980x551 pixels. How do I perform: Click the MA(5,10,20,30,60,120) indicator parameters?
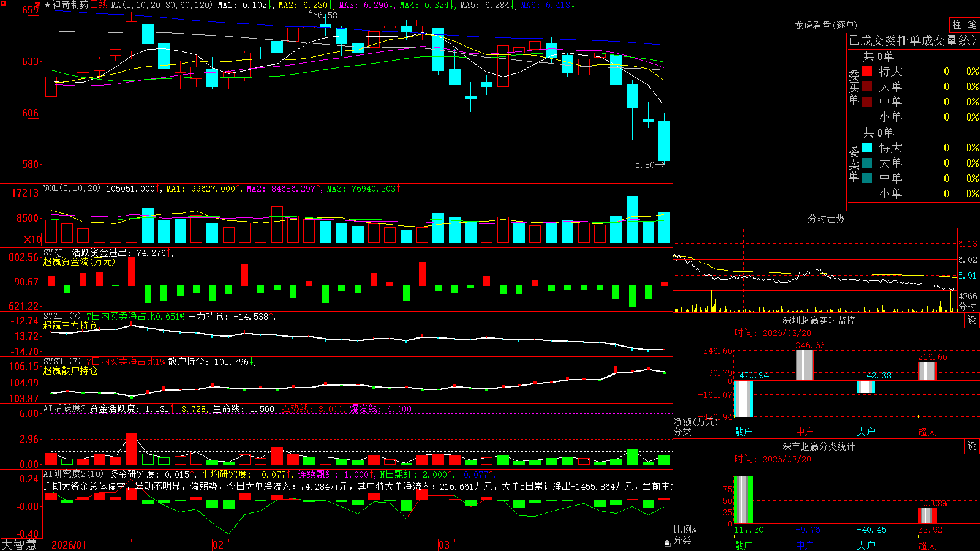click(162, 5)
